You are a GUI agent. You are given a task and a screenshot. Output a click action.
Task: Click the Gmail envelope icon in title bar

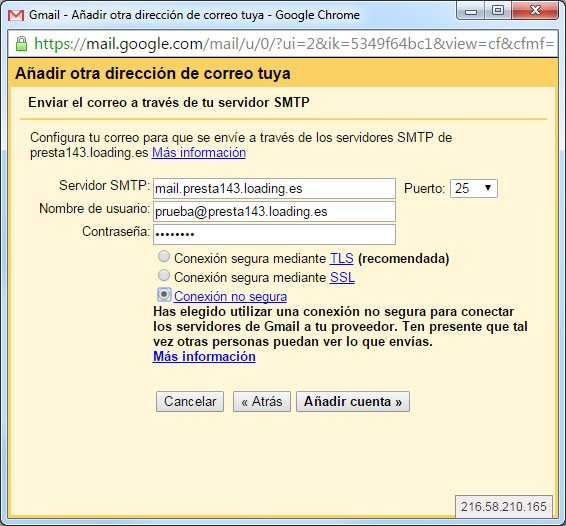(16, 15)
